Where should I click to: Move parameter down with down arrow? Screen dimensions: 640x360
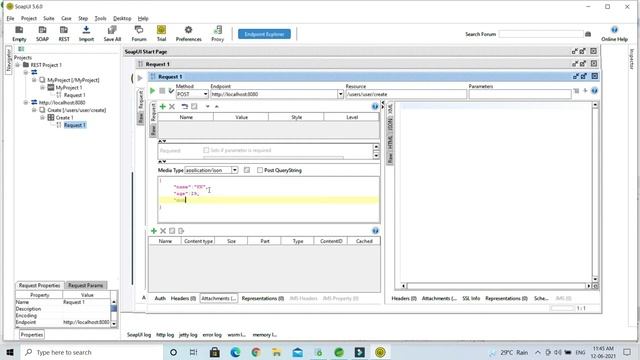click(x=207, y=107)
